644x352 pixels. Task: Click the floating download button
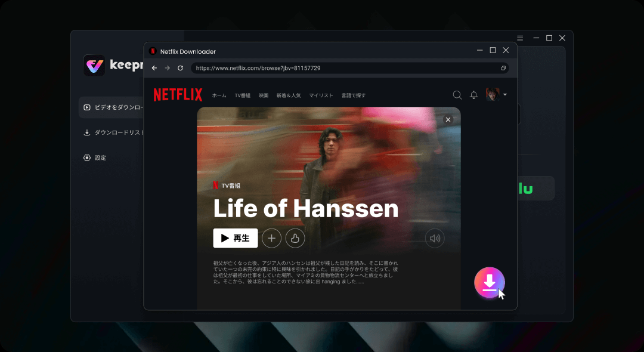click(x=489, y=283)
